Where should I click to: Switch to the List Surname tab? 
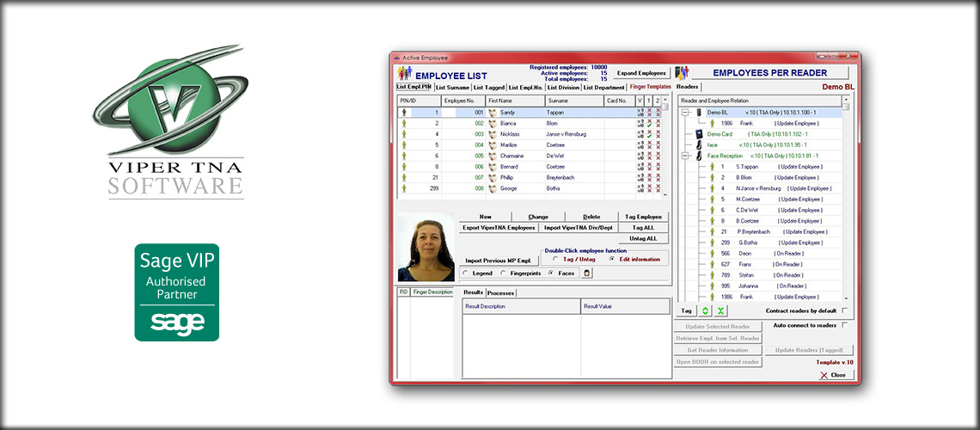(x=452, y=88)
